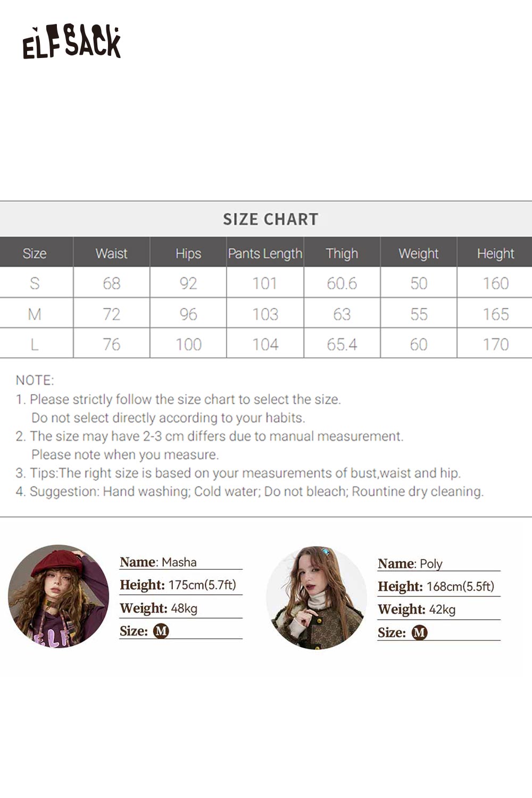Select the Hips column header

[188, 253]
